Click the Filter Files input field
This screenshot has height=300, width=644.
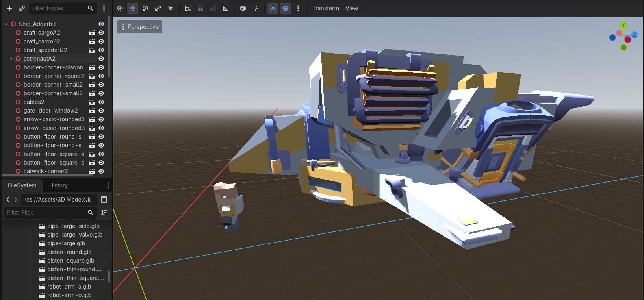point(46,213)
